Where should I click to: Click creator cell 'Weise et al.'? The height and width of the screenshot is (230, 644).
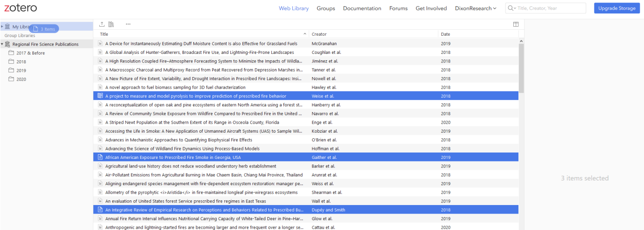(323, 96)
